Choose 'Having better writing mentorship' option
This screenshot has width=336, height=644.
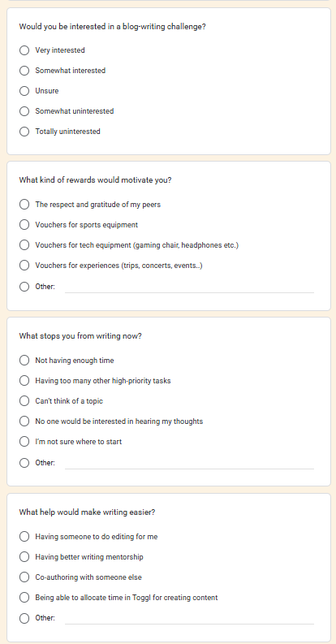pyautogui.click(x=24, y=557)
